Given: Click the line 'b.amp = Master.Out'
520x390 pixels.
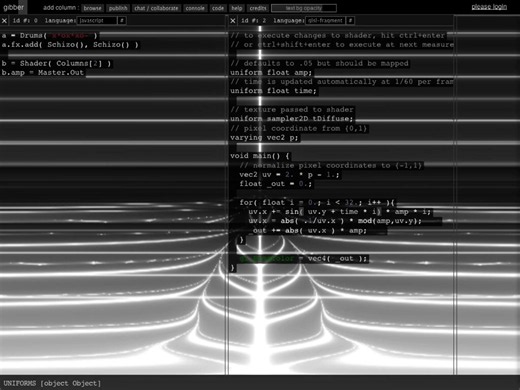Looking at the screenshot, I should (x=43, y=72).
